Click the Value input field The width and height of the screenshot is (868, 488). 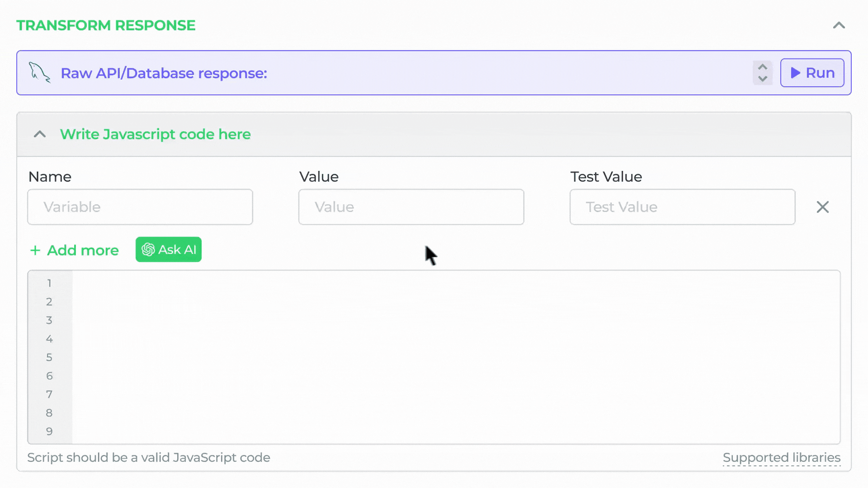[x=411, y=207]
